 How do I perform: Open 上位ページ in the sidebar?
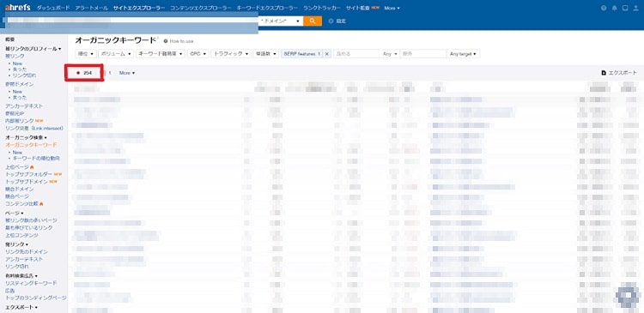coord(17,167)
